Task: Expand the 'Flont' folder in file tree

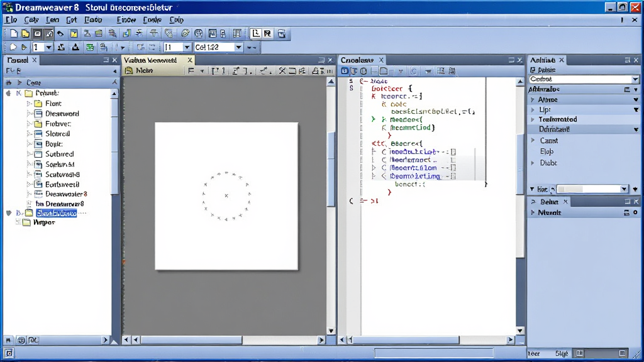Action: pyautogui.click(x=29, y=104)
